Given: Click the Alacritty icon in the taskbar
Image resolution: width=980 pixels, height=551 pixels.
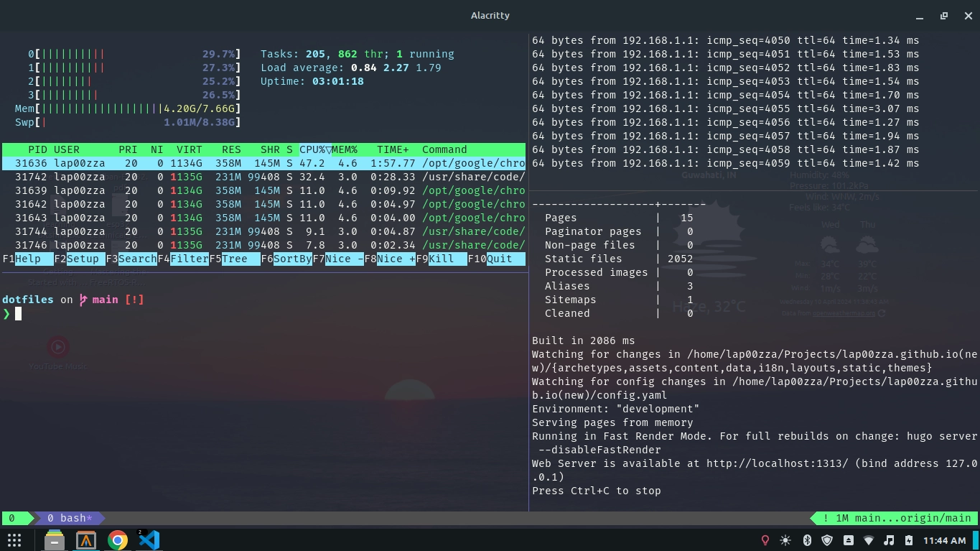Looking at the screenshot, I should 85,540.
